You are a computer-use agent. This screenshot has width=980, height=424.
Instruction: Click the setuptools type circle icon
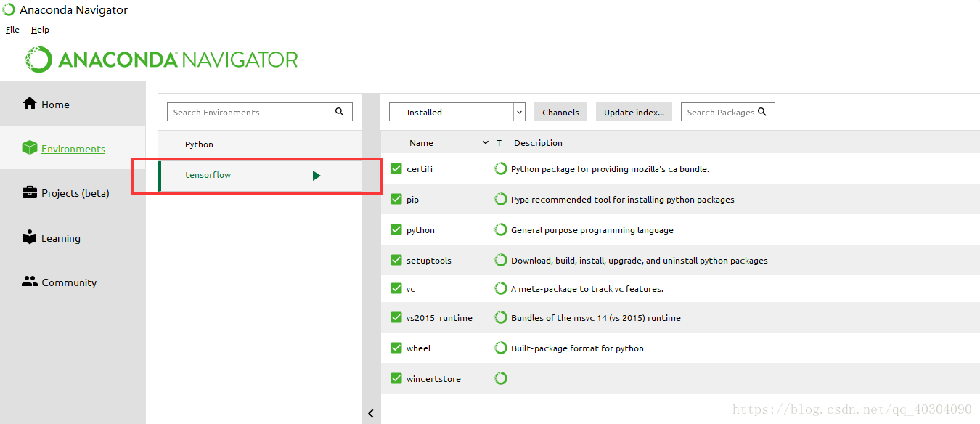pos(501,260)
